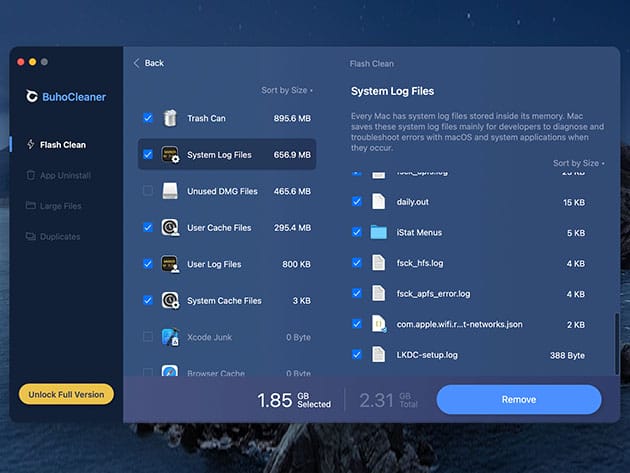This screenshot has height=473, width=630.
Task: Click the BuhoCleaner logo icon
Action: 34,97
